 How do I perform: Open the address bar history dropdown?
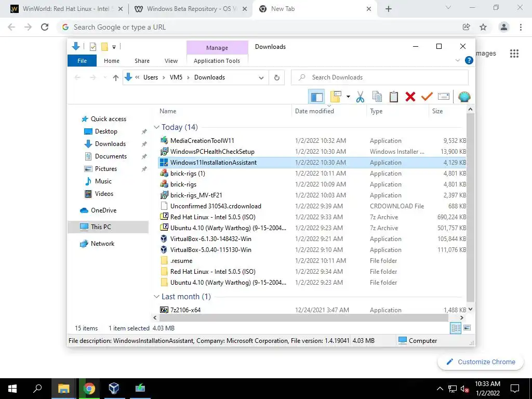261,78
